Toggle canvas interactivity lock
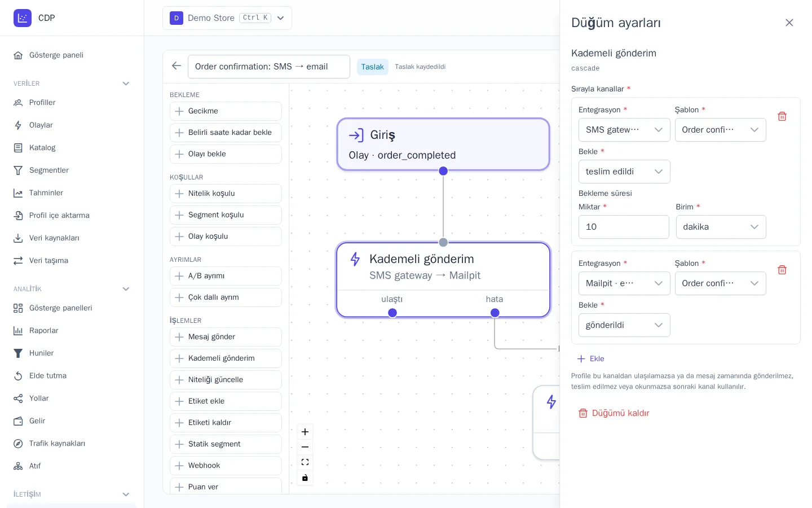This screenshot has height=508, width=812. tap(305, 478)
